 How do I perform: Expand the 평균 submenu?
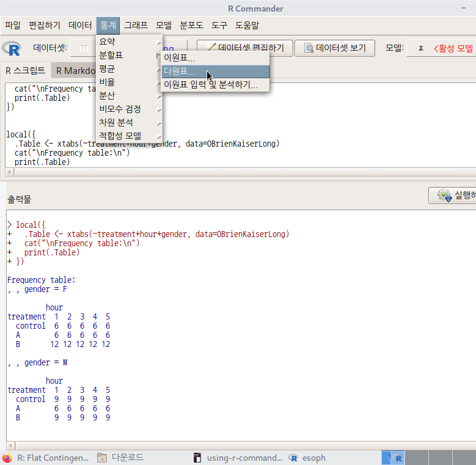pos(130,69)
